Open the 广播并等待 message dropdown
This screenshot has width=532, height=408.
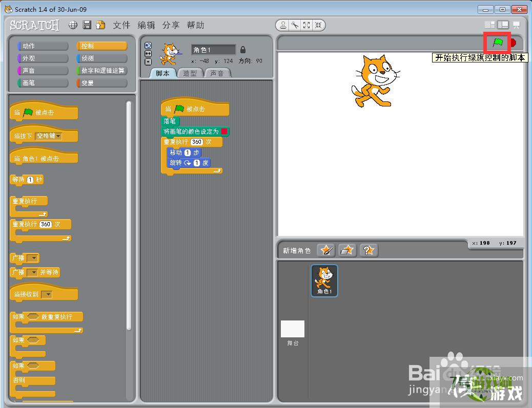(x=32, y=272)
